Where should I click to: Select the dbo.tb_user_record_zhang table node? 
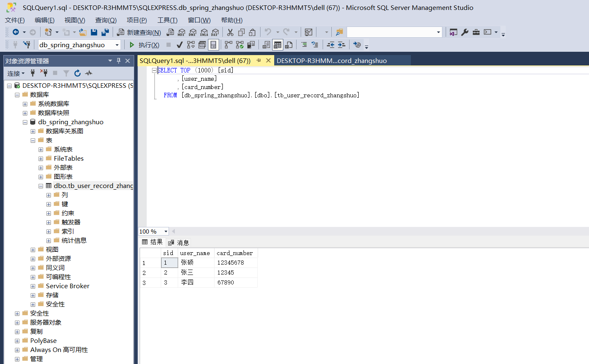(93, 186)
